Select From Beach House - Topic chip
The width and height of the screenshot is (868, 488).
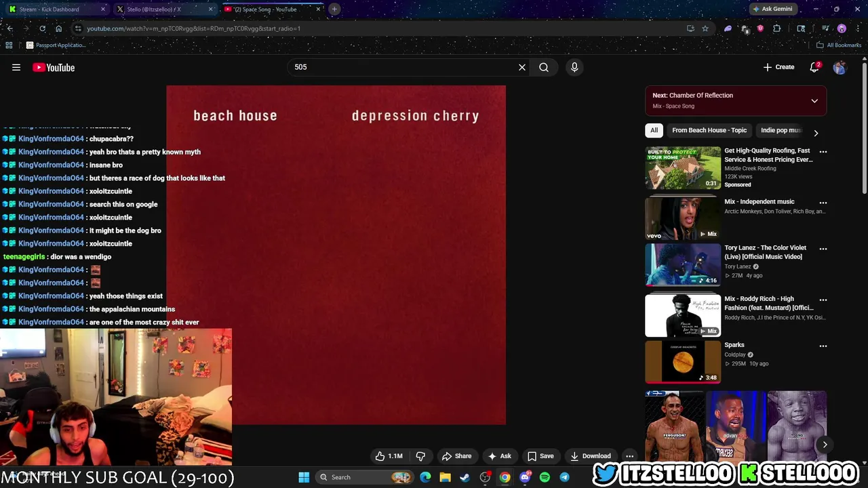click(709, 130)
